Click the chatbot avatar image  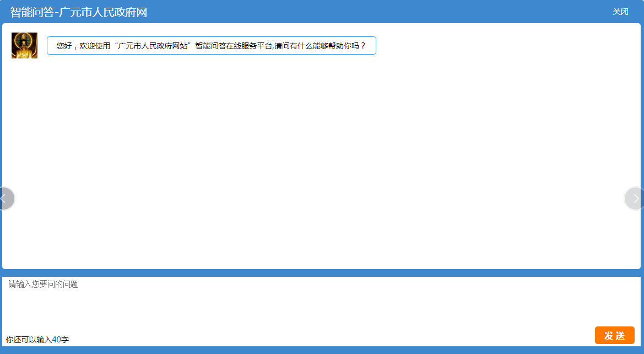tap(24, 45)
